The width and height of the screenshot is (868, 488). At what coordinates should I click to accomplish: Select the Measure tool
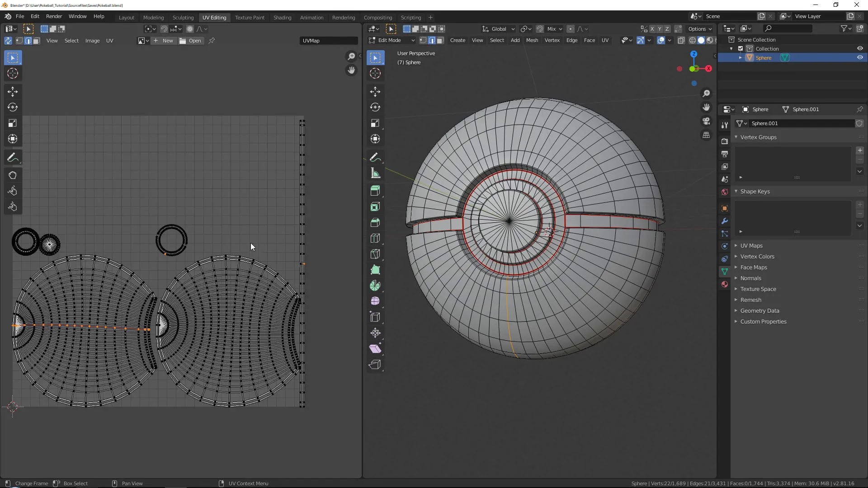(375, 173)
